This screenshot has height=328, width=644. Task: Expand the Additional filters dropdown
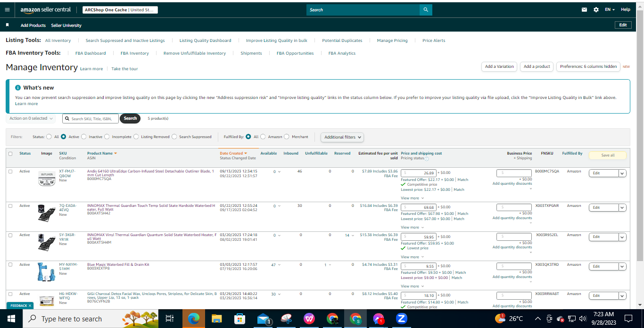point(343,137)
